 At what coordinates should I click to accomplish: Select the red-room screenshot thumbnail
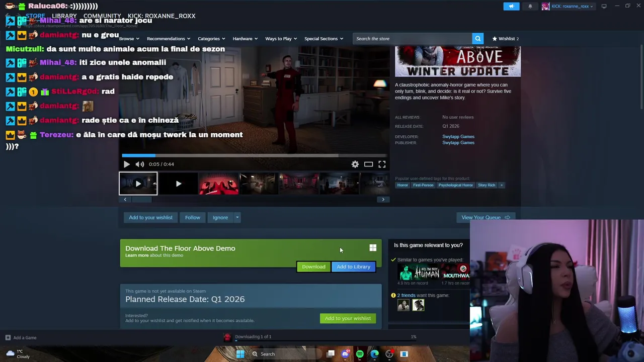coord(299,184)
